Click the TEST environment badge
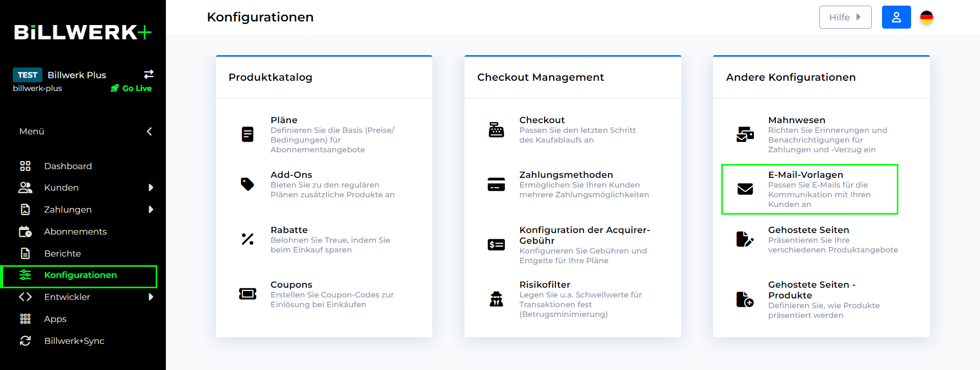Screen dimensions: 980x370 [28, 75]
